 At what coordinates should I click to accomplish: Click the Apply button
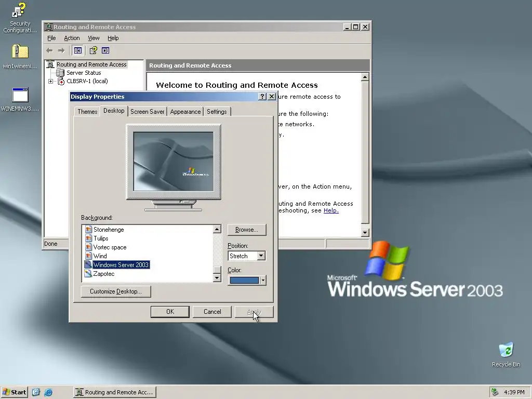254,312
